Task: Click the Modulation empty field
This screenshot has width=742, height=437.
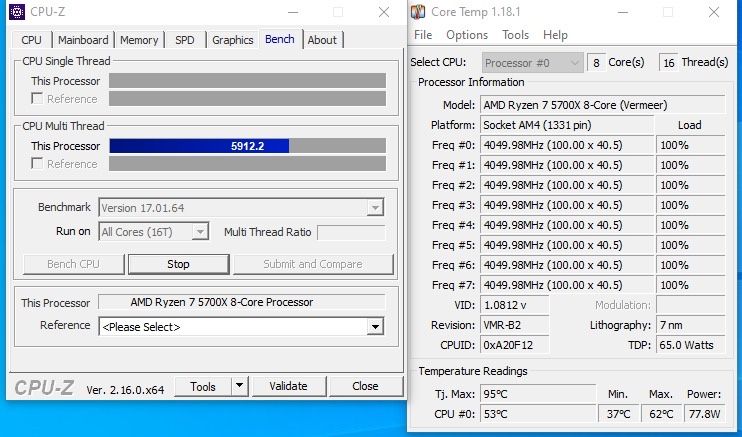Action: (x=690, y=305)
